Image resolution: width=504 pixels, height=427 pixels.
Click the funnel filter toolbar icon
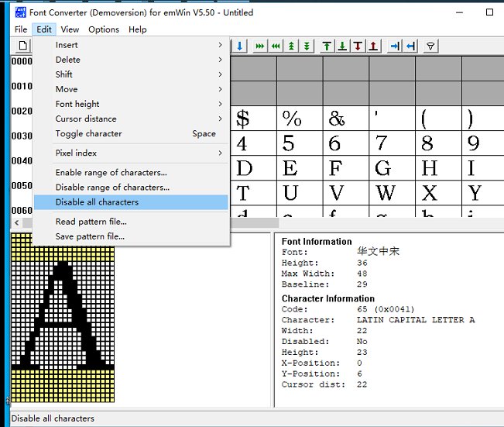pyautogui.click(x=430, y=46)
